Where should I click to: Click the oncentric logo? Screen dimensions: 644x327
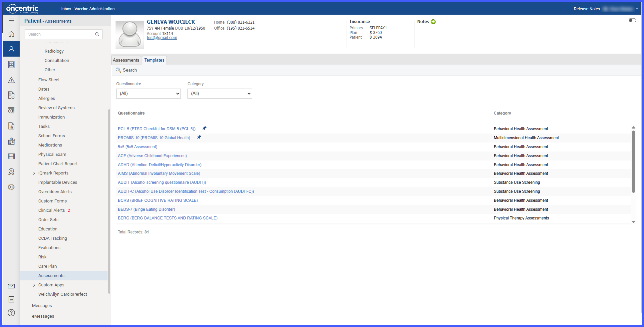tap(22, 9)
